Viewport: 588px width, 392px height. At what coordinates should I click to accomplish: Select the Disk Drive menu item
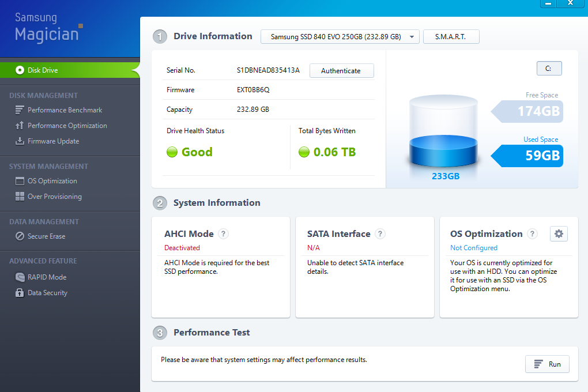pyautogui.click(x=43, y=70)
